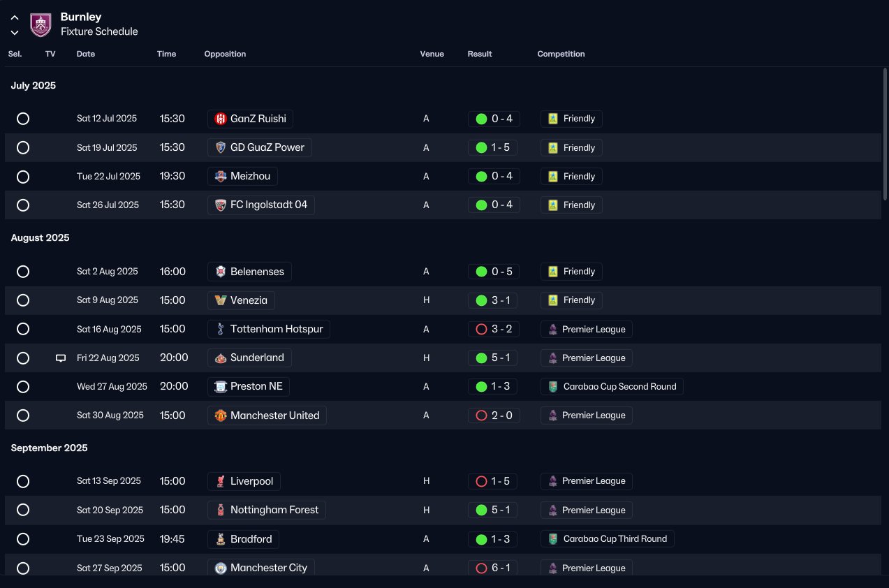The image size is (889, 588).
Task: Select the GanZ Ruishi fixture radio button
Action: point(23,119)
